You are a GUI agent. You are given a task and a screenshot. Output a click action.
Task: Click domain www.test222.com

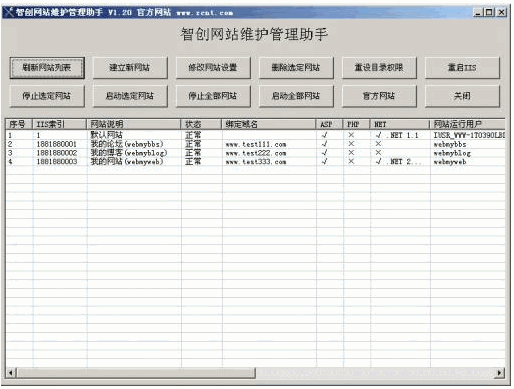[x=256, y=153]
